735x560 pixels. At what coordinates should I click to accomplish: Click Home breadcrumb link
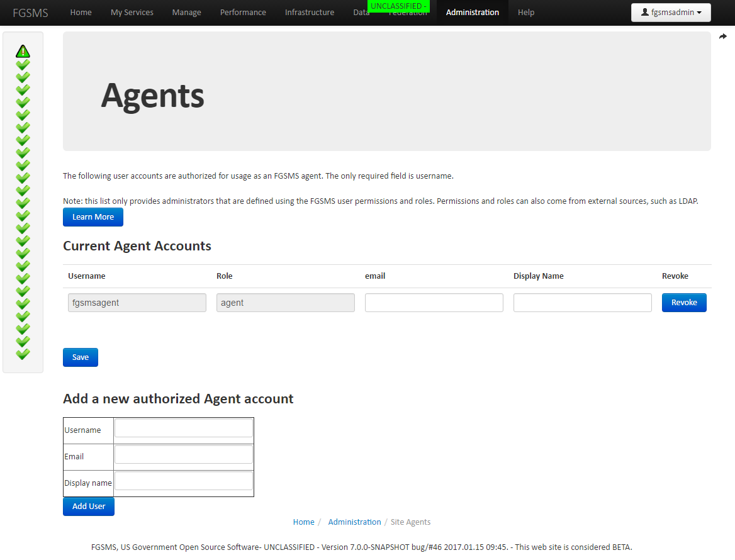pyautogui.click(x=303, y=522)
